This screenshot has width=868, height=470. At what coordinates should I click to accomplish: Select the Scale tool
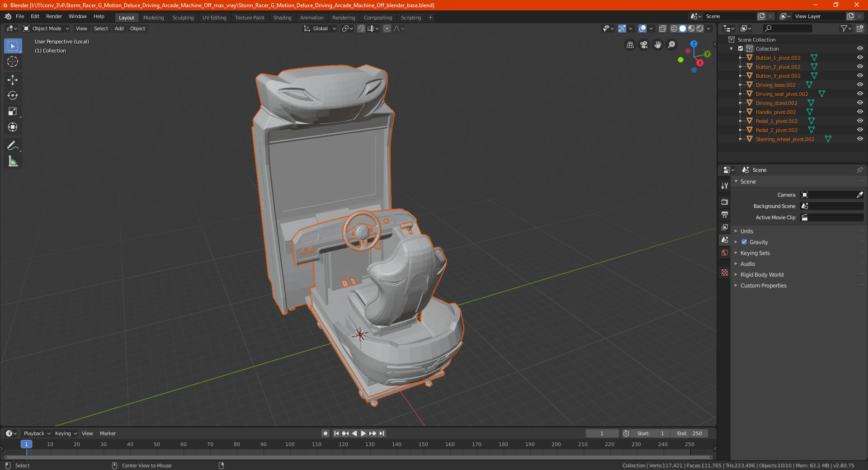coord(13,112)
